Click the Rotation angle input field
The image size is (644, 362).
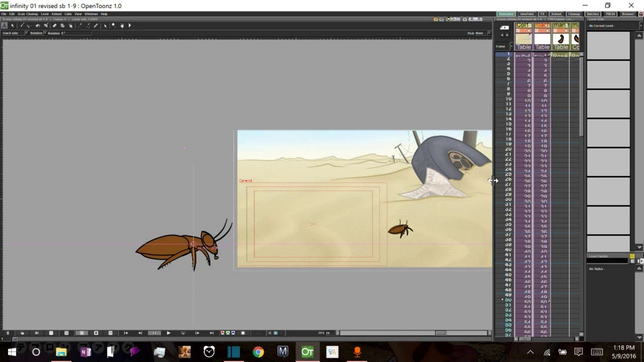tap(75, 33)
